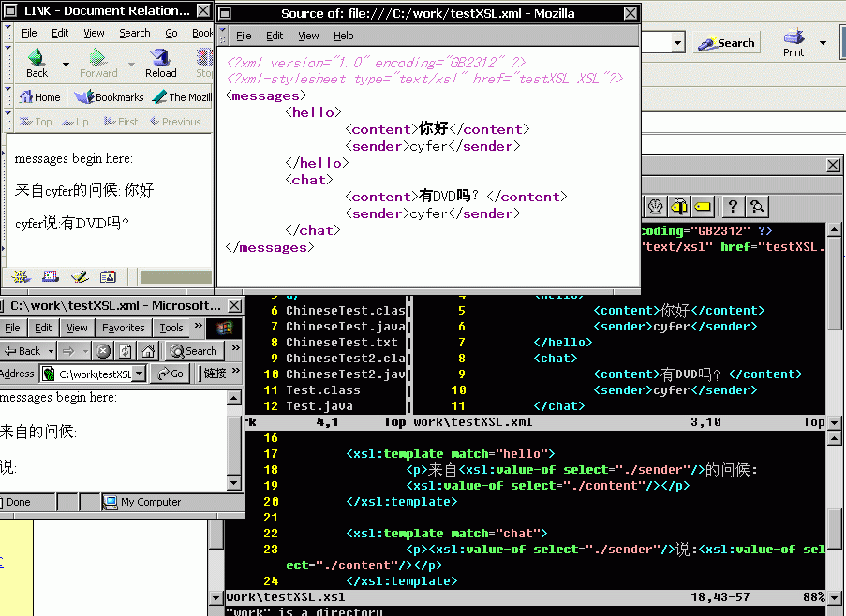
Task: Click the Back button in Internet Explorer
Action: pyautogui.click(x=23, y=351)
